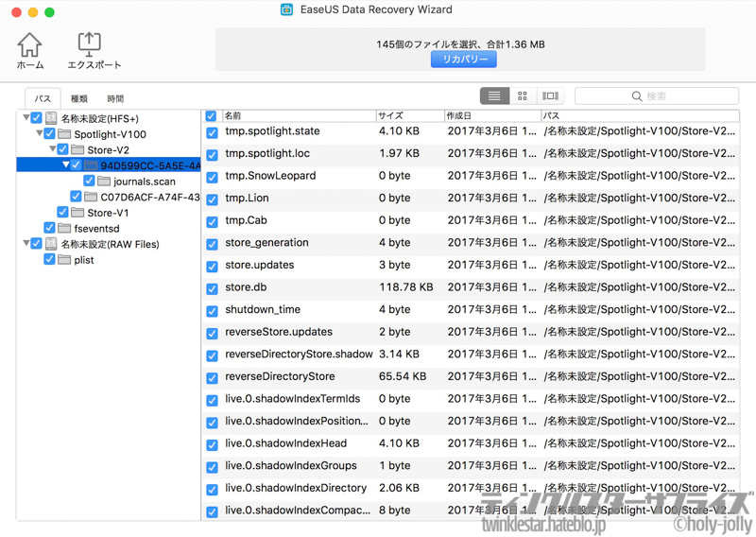Viewport: 756px width, 537px height.
Task: Select live.0.shadowIndexDirectory file name
Action: (296, 488)
